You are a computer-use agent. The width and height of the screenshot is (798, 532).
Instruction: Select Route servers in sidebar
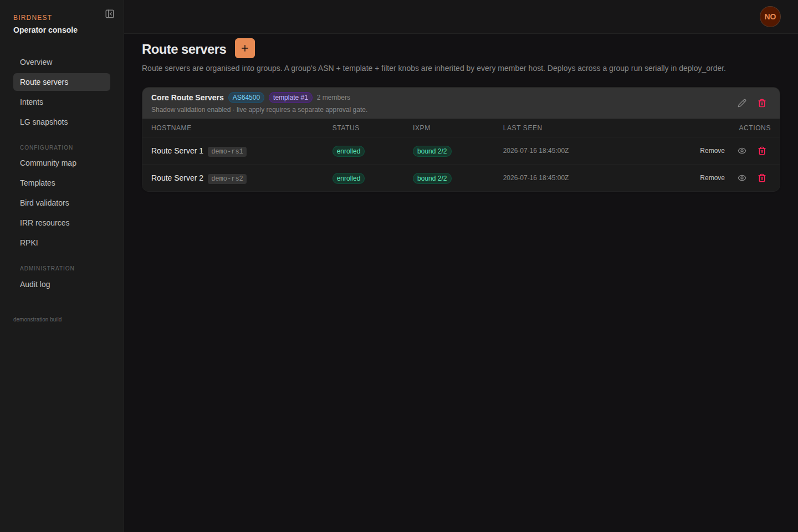(x=62, y=82)
